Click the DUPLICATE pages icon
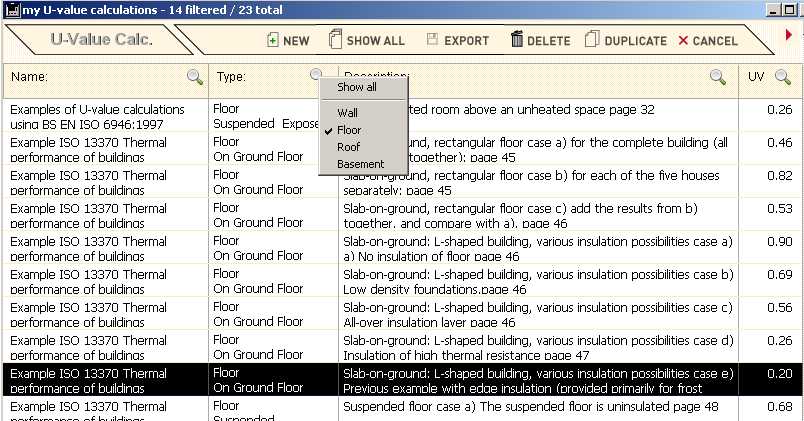804x421 pixels. [x=592, y=38]
